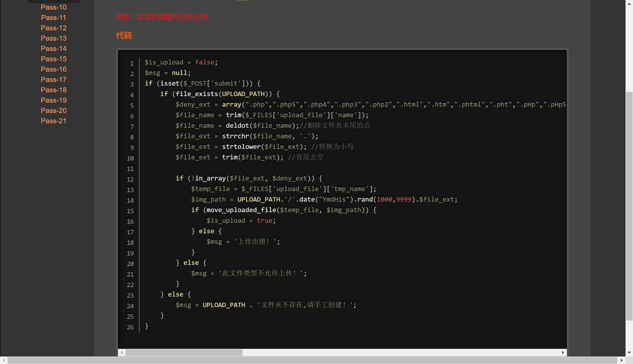Click 'move_uploaded_file' on line 15
This screenshot has height=364, width=633.
(x=241, y=210)
